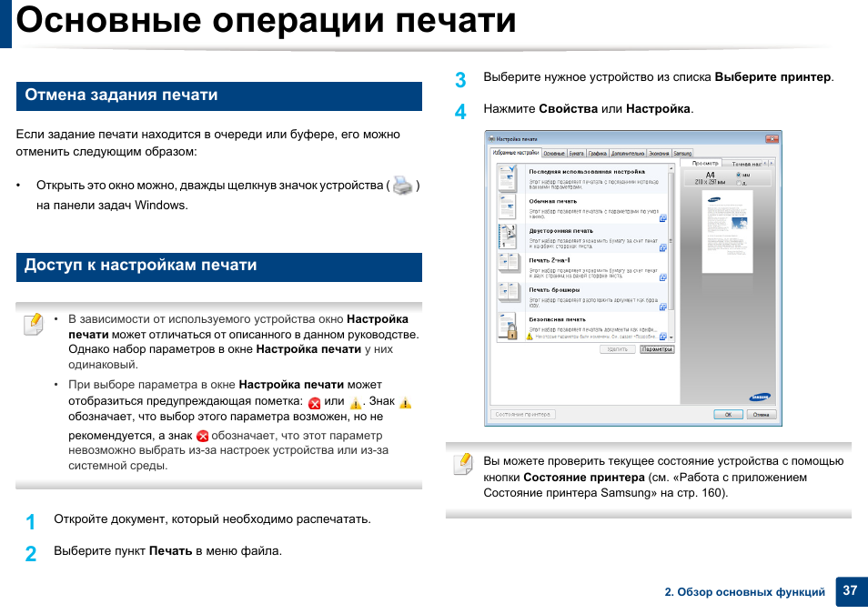Click the Параметры button
The image size is (868, 614).
tap(657, 349)
